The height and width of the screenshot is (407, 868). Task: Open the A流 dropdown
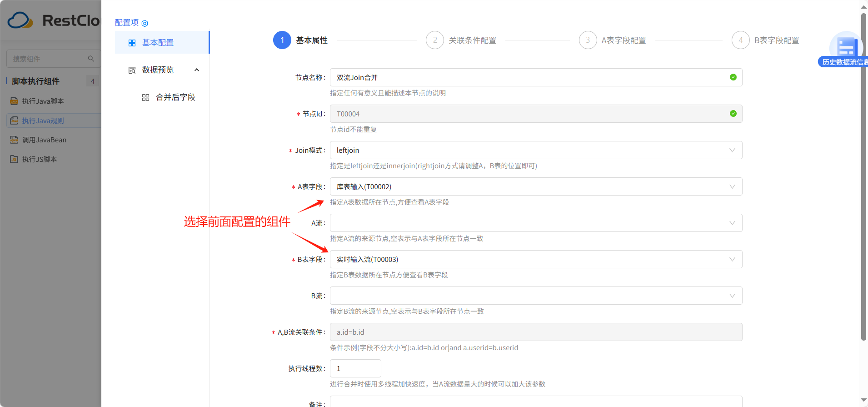pos(536,223)
